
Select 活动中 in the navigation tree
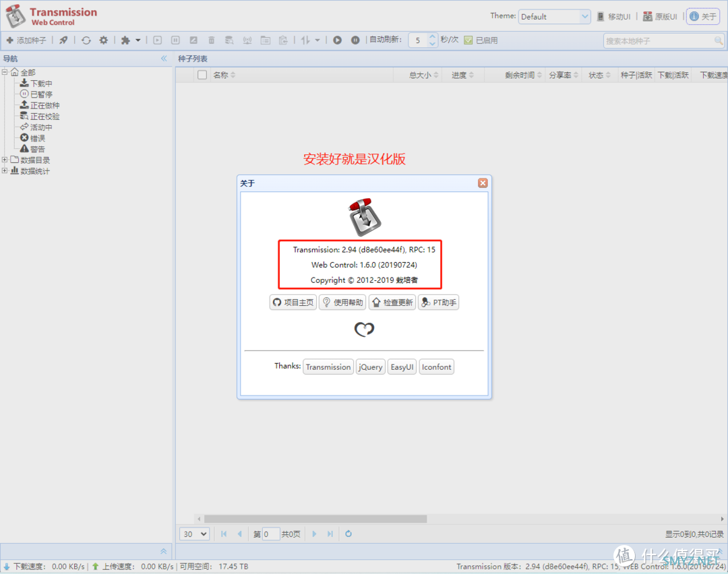point(41,127)
